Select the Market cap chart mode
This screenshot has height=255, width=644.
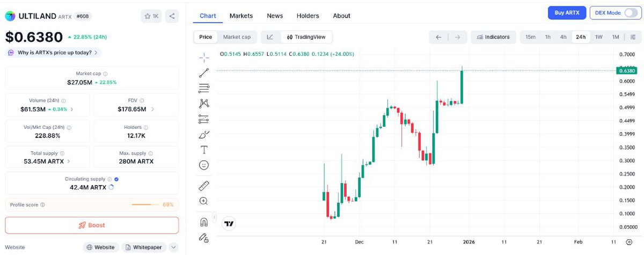coord(237,37)
